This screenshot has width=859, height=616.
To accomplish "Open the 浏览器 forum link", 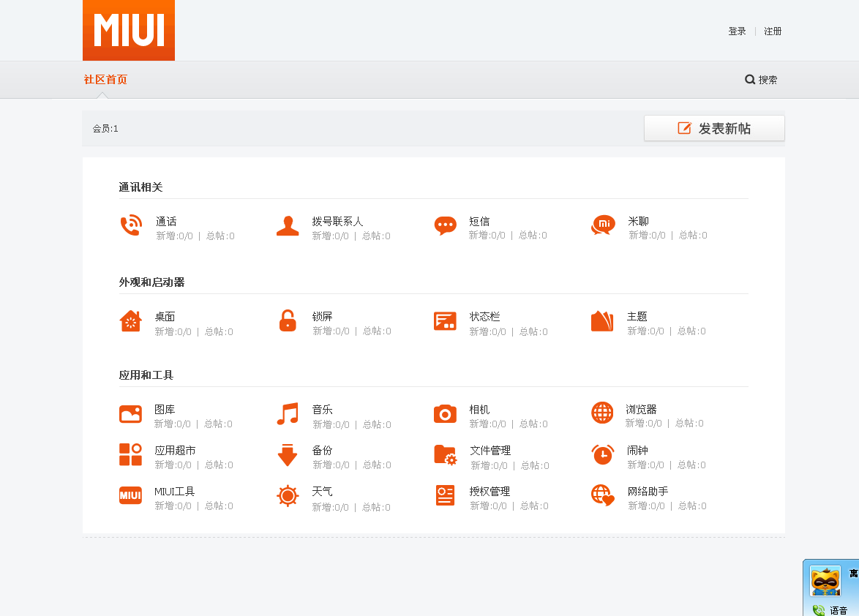I will [641, 410].
